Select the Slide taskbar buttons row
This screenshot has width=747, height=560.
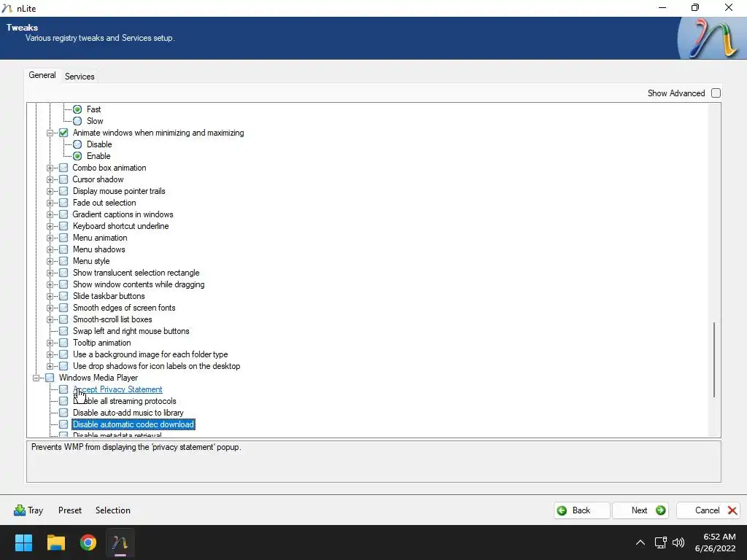point(109,296)
